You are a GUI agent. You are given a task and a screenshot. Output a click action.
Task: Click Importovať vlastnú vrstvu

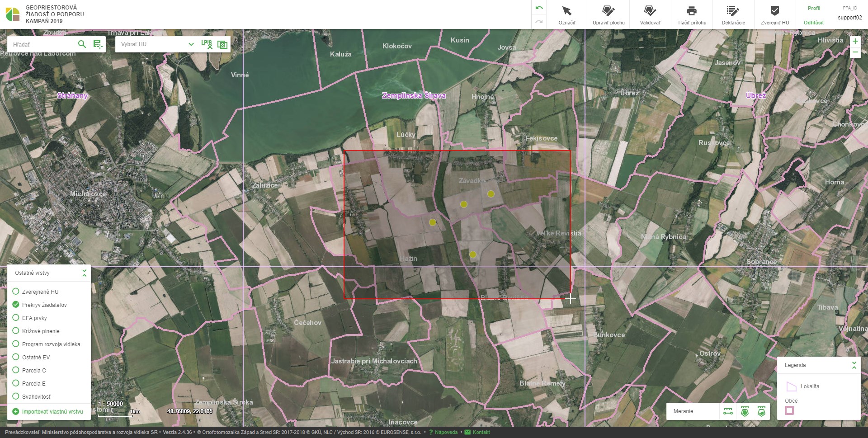click(52, 412)
